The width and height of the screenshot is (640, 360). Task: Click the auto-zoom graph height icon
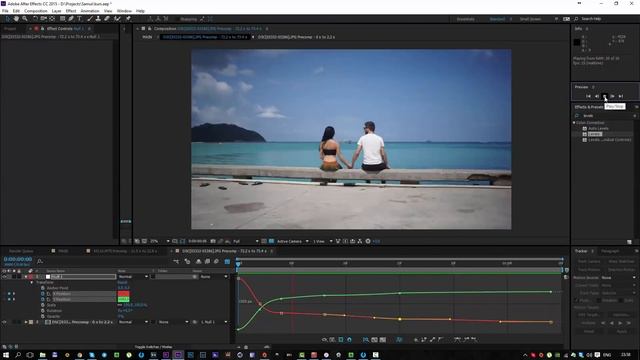coord(366,340)
